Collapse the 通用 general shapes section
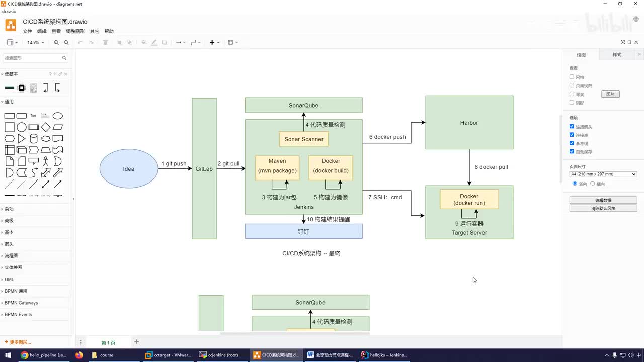Image resolution: width=644 pixels, height=362 pixels. [x=9, y=102]
